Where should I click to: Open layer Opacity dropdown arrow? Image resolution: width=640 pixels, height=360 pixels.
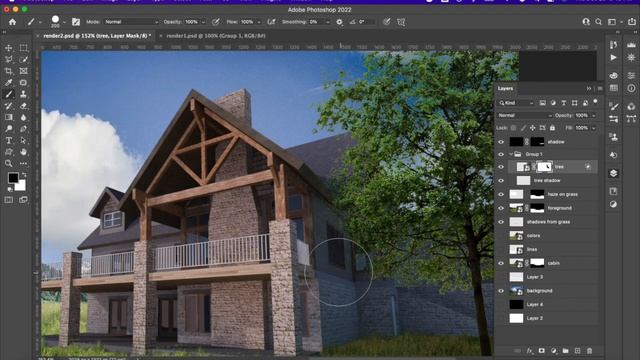pos(593,116)
